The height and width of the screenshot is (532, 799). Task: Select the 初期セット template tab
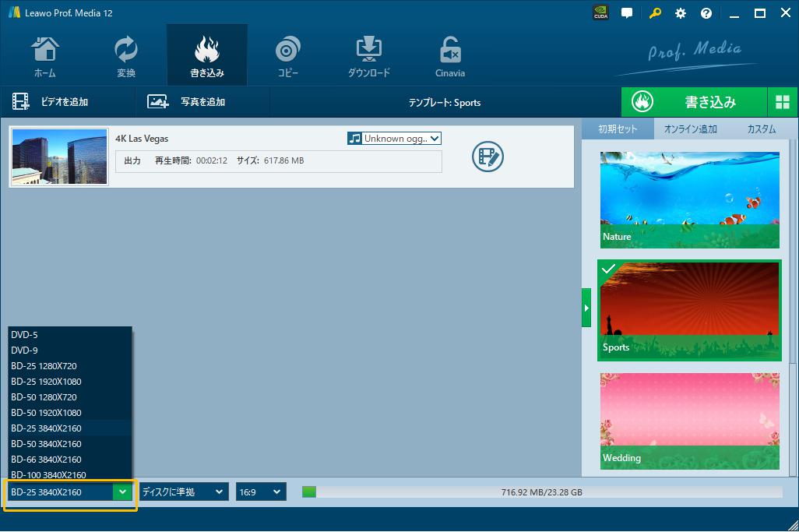point(618,129)
